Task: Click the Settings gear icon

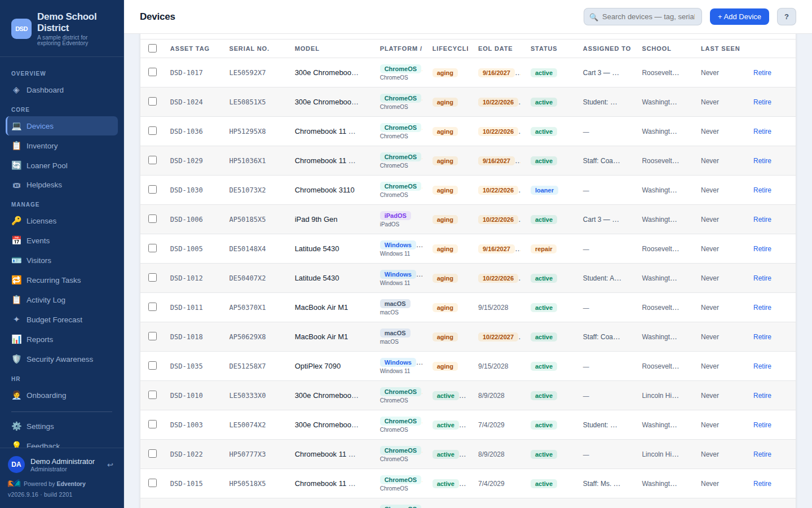Action: coord(16,427)
